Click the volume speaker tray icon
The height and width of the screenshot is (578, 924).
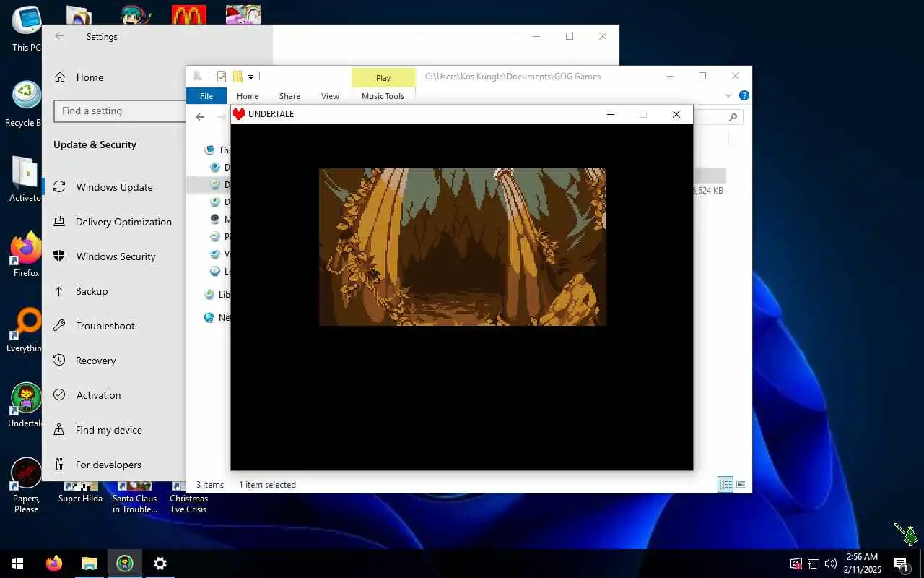[x=830, y=564]
